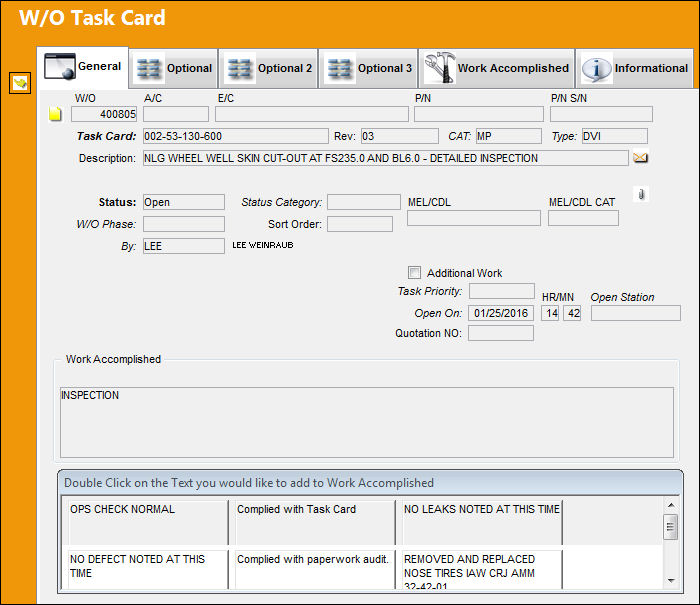Click the Open On date field 01/25/2016
This screenshot has width=700, height=605.
[501, 313]
